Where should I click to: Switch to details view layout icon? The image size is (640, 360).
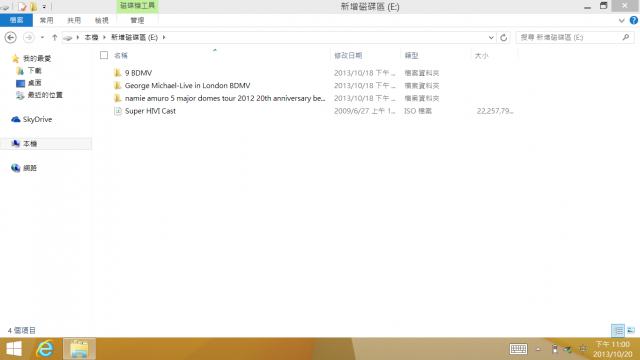(x=618, y=330)
